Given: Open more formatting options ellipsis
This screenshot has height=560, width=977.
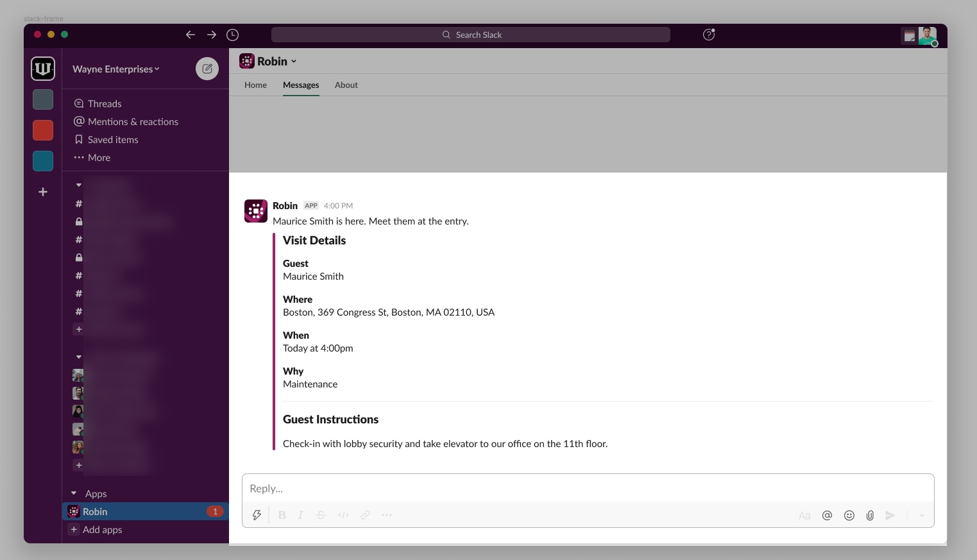Looking at the screenshot, I should (387, 515).
